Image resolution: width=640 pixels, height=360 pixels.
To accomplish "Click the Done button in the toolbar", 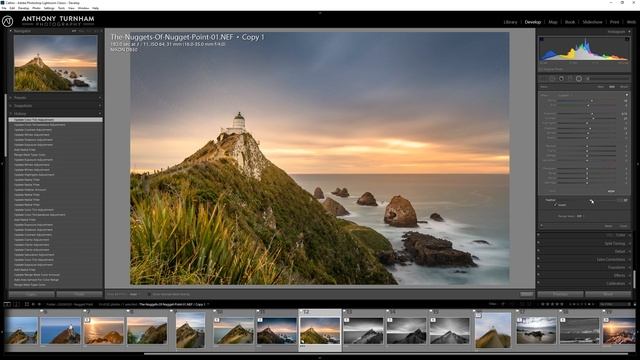I will [527, 294].
